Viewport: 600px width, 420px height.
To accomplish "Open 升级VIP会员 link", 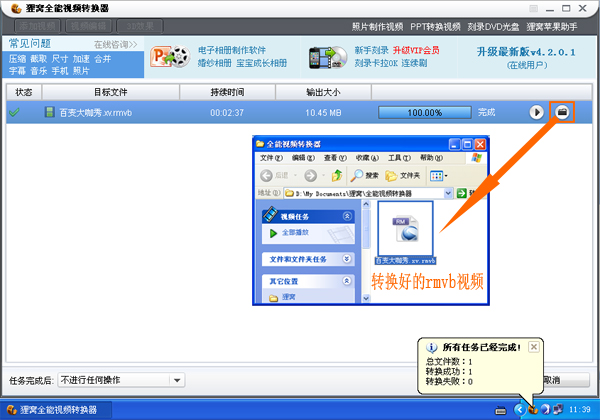I will point(416,50).
